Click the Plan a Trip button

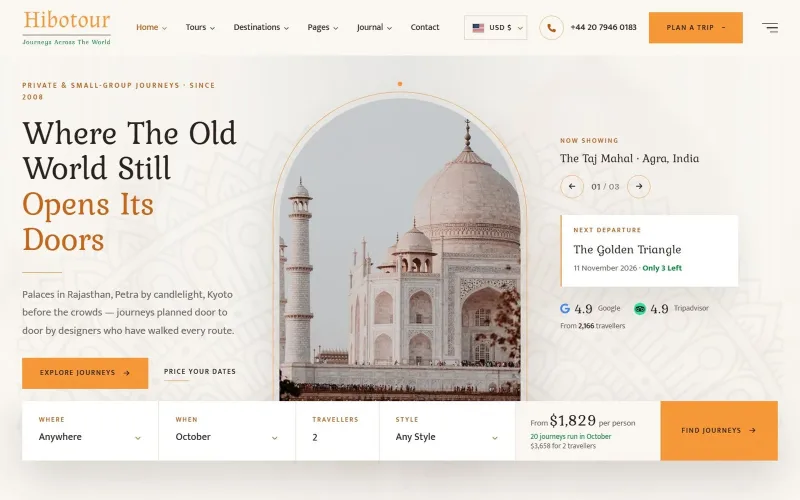(695, 28)
